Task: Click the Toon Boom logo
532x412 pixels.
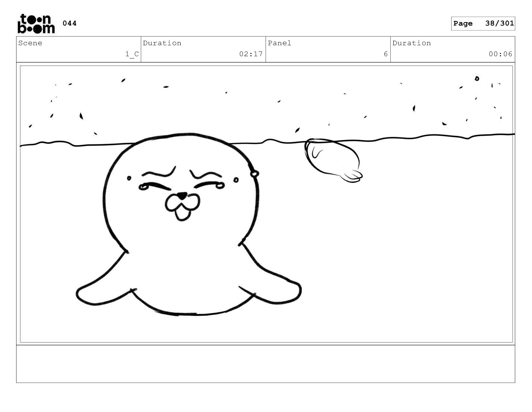Action: [36, 24]
